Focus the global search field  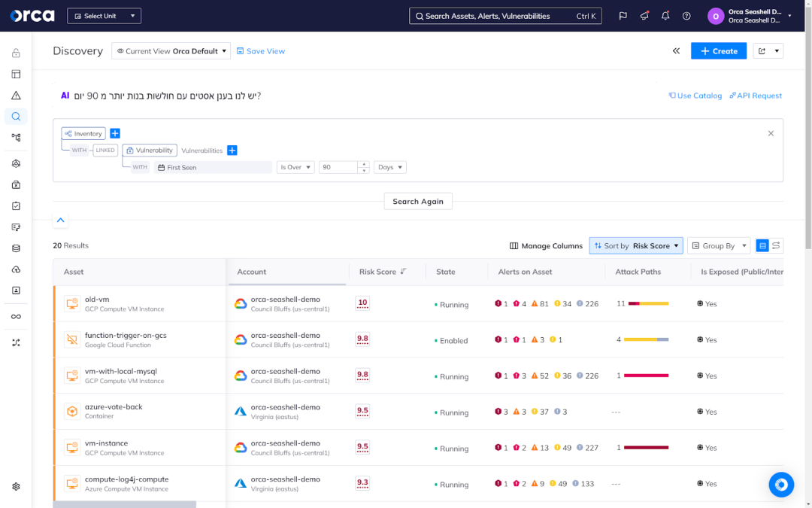(x=505, y=16)
